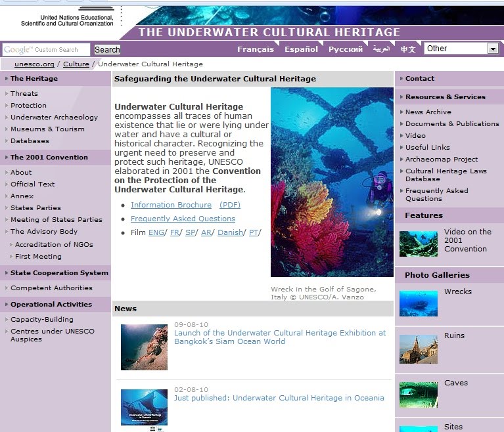Image resolution: width=504 pixels, height=432 pixels.
Task: Open the Ruins photo gallery thumbnail
Action: click(x=418, y=349)
